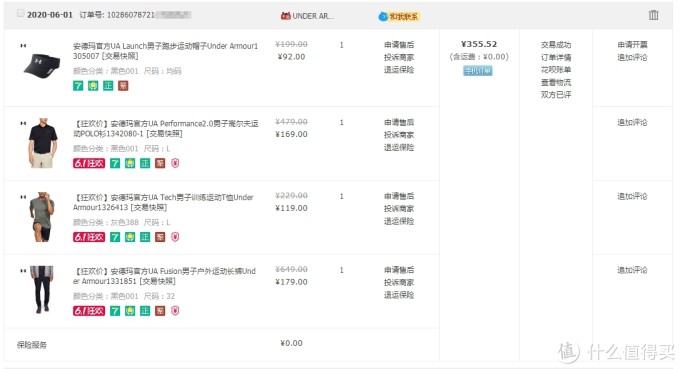Click 退运保险 for the Tech T-shirt

pos(399,221)
